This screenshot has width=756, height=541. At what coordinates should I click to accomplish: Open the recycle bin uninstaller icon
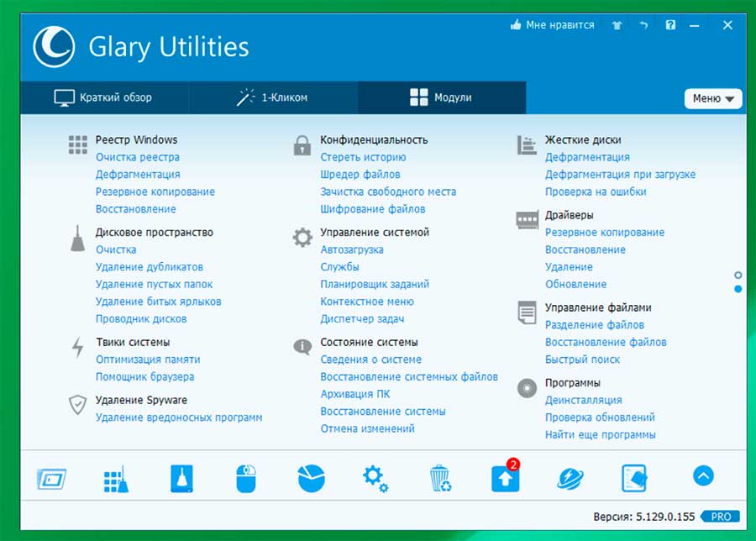pos(440,478)
